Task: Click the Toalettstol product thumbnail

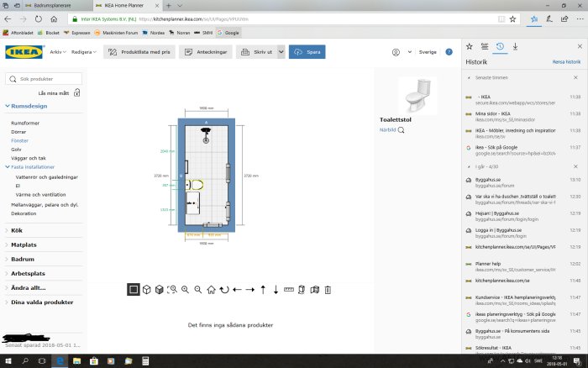Action: point(417,95)
